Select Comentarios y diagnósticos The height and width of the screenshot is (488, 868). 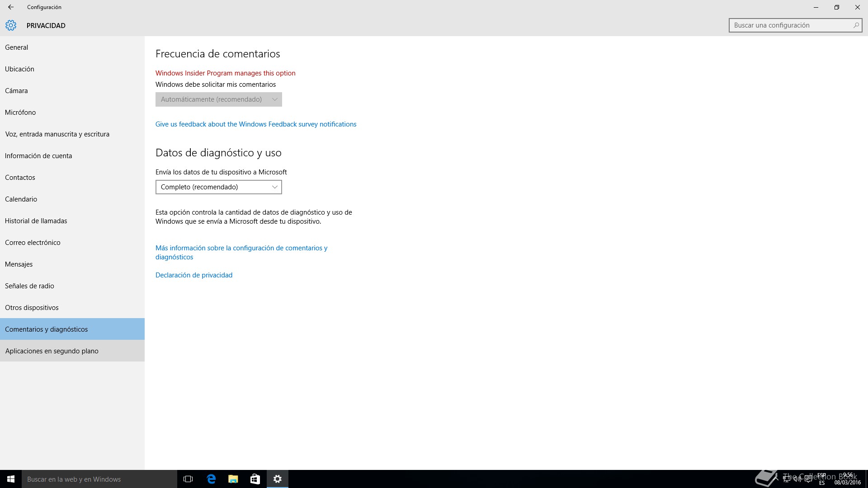click(72, 329)
